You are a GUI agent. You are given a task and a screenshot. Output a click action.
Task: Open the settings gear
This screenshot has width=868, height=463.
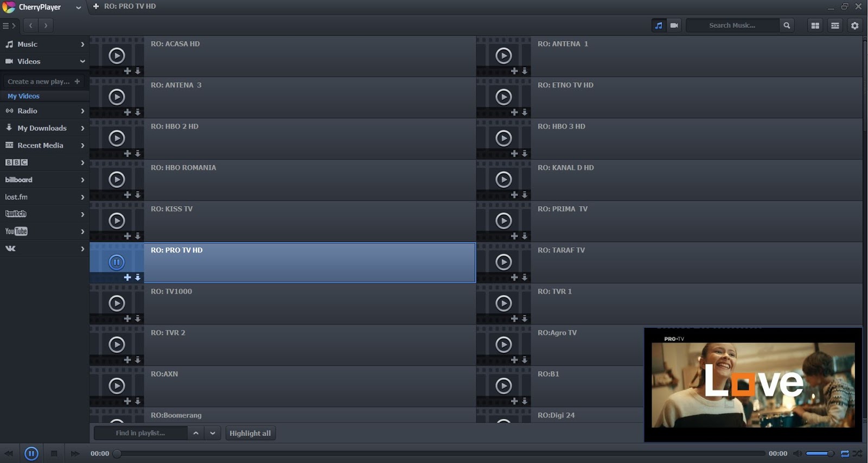point(854,26)
